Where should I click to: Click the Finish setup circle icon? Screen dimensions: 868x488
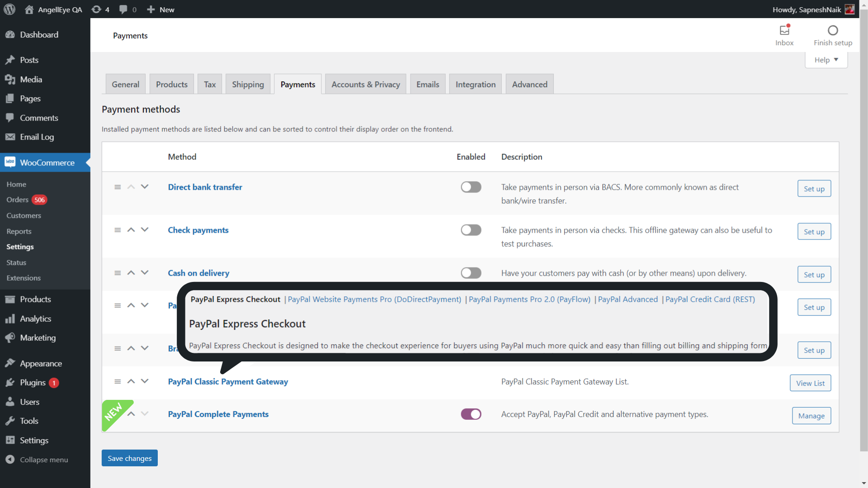click(x=833, y=30)
